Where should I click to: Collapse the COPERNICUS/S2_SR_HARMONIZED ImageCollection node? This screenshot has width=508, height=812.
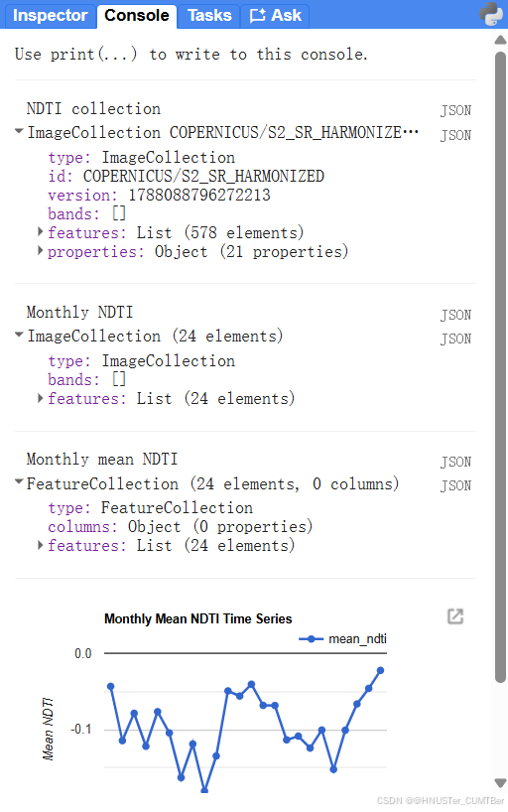pos(19,132)
